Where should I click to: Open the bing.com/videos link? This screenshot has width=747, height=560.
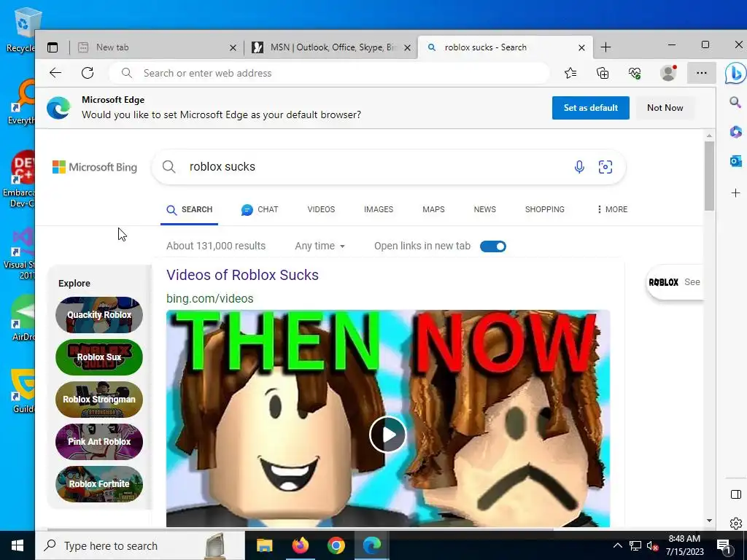coord(209,298)
